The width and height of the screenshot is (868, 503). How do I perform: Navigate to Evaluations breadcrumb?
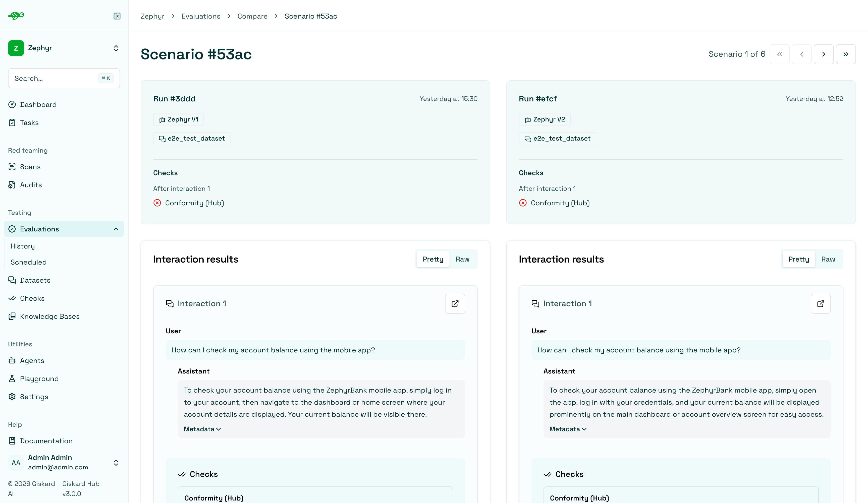(x=201, y=16)
